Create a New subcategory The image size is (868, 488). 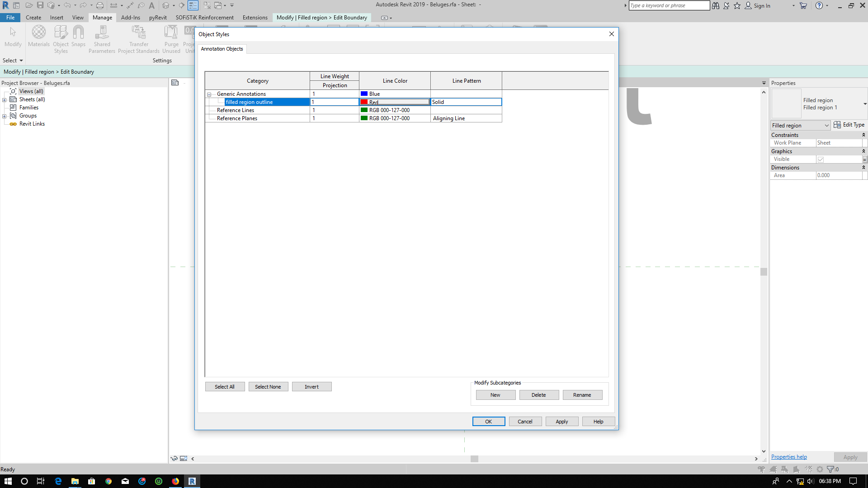(x=495, y=394)
